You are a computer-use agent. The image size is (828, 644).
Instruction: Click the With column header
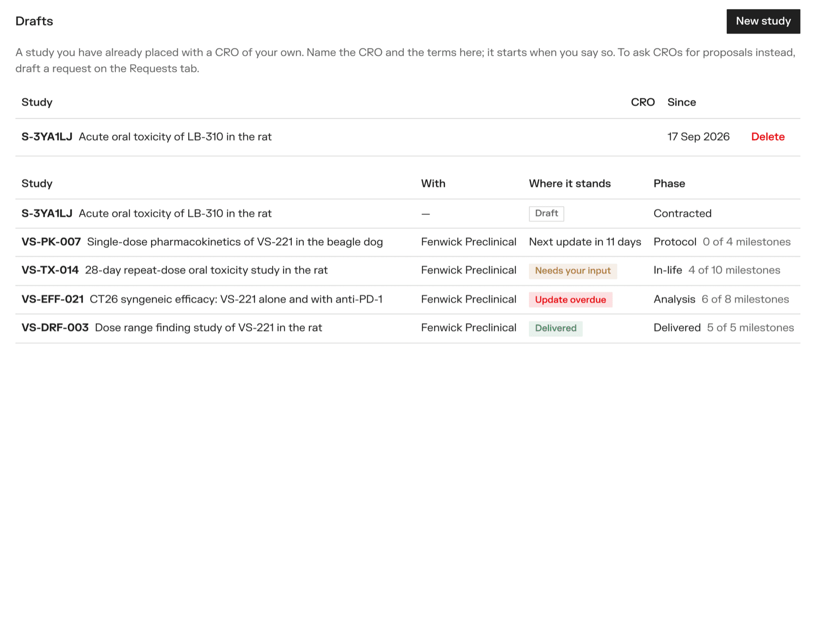[x=433, y=183]
